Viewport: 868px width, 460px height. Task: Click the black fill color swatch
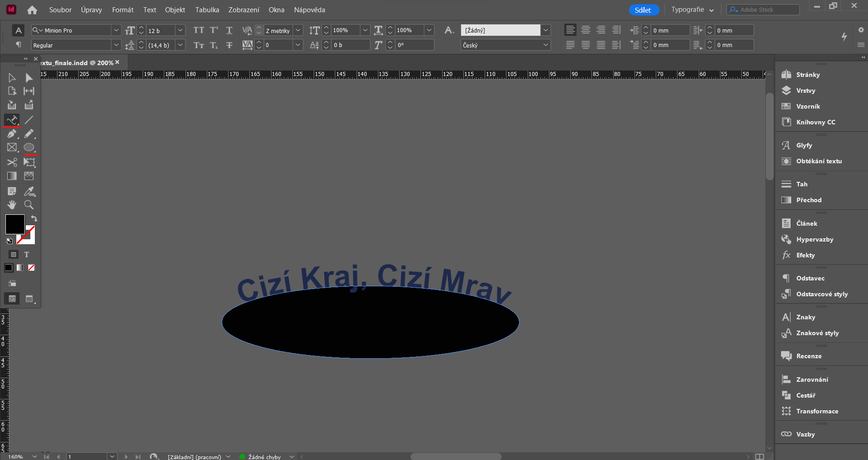(x=15, y=224)
